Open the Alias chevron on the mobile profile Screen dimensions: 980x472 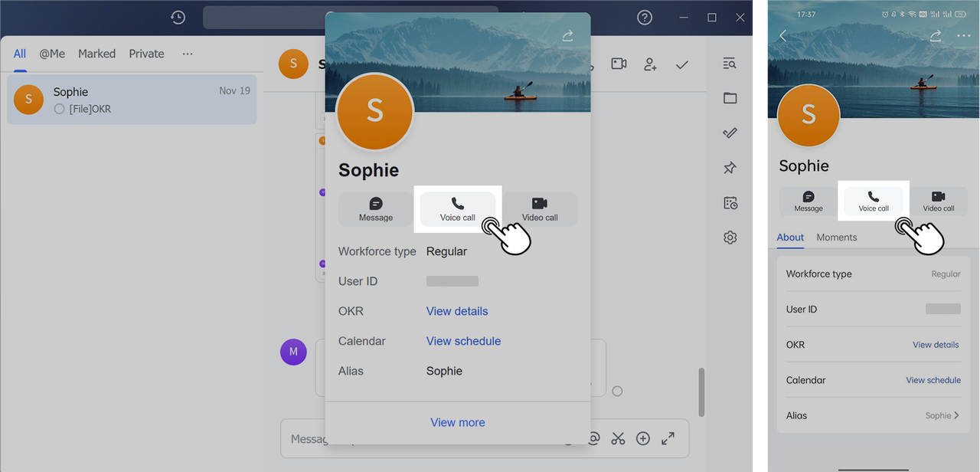pyautogui.click(x=956, y=415)
